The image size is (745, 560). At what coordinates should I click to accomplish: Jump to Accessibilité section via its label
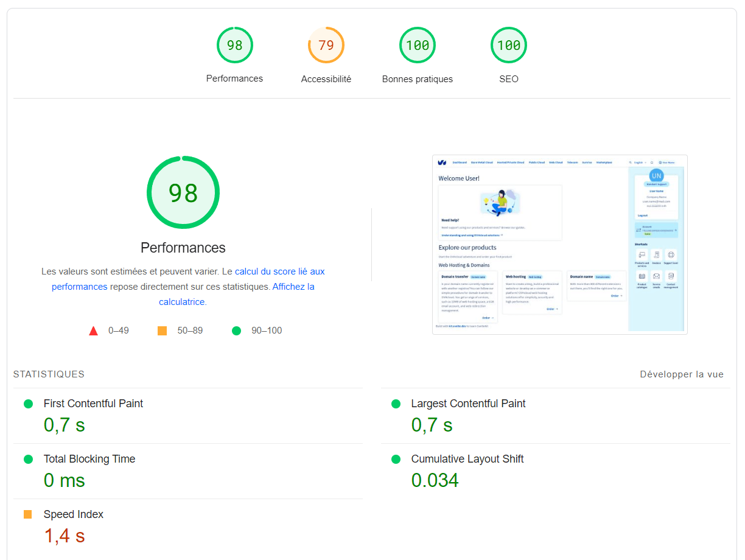point(326,79)
